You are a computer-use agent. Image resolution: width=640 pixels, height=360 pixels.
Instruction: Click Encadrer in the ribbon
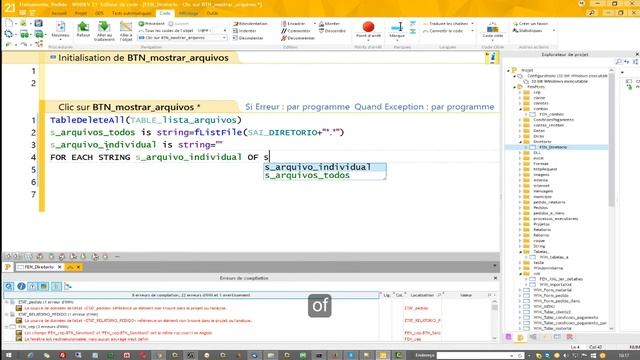(x=293, y=24)
